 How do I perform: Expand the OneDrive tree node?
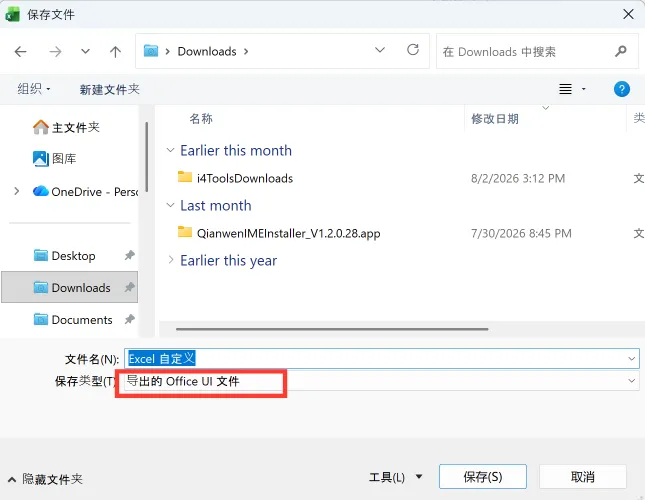tap(16, 191)
